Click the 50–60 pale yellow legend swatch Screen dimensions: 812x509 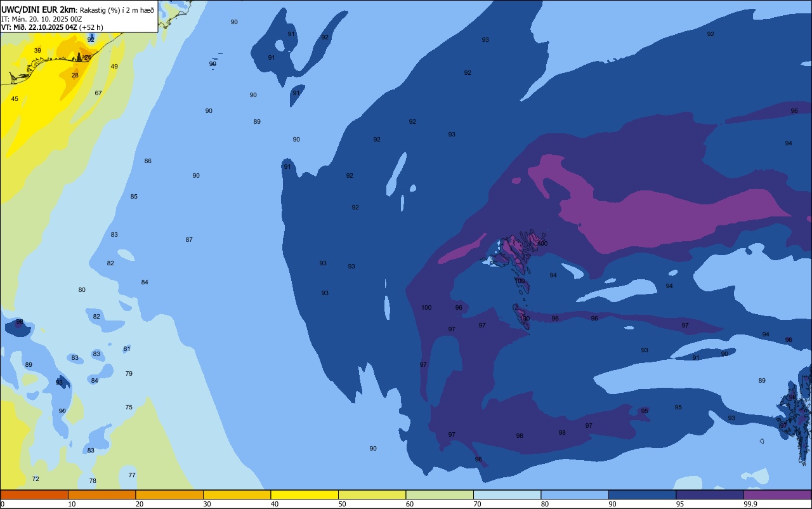coord(372,494)
